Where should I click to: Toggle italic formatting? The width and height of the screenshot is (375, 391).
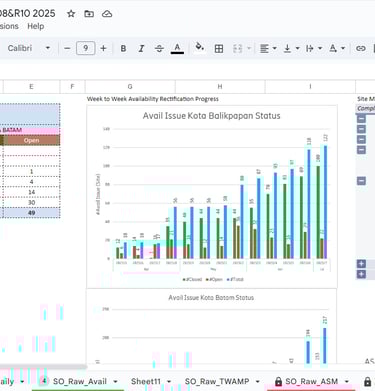(x=141, y=48)
